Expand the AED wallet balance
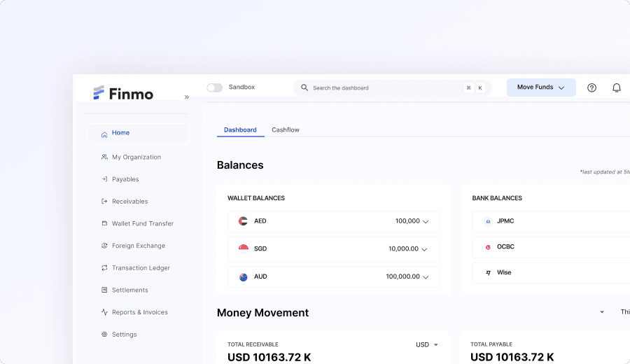 (x=426, y=221)
